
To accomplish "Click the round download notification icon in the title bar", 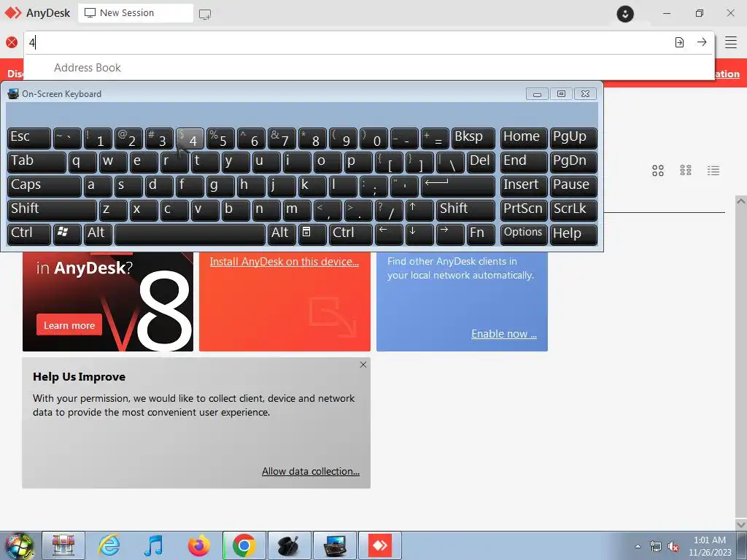I will [625, 13].
